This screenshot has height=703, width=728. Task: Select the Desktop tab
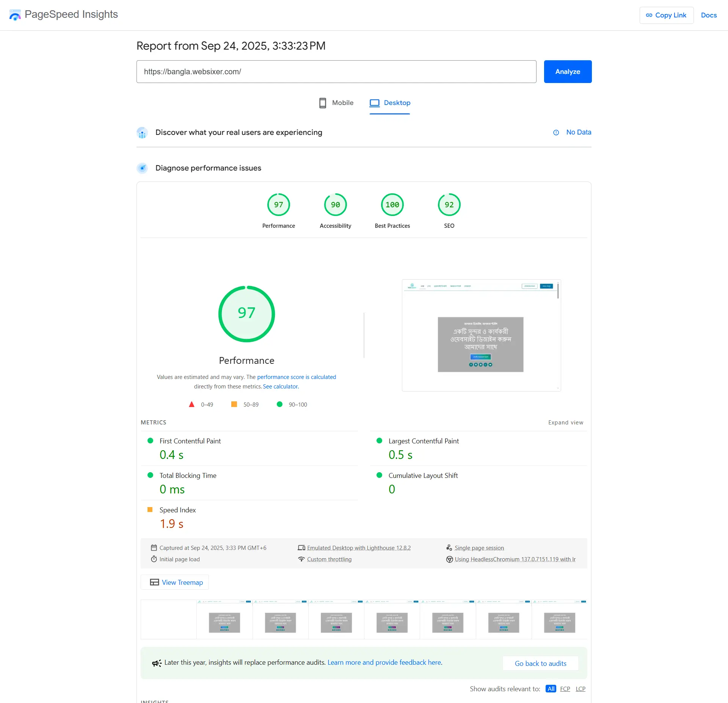(390, 103)
